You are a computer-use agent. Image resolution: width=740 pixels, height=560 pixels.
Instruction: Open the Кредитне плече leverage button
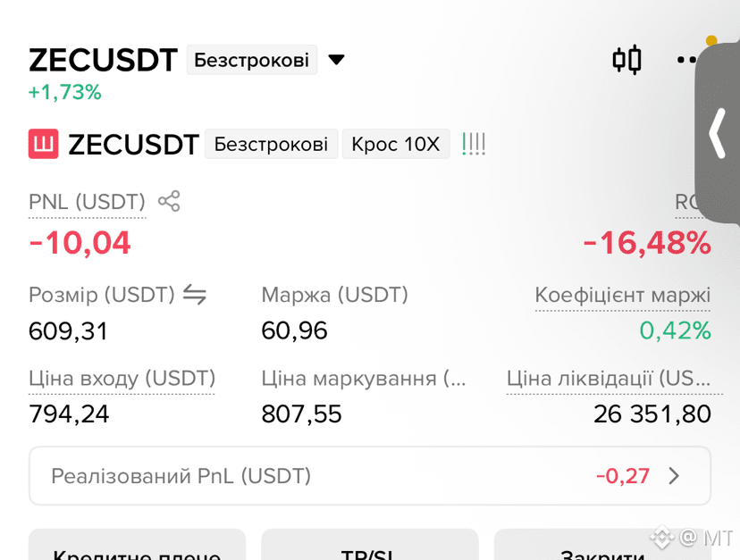[137, 545]
